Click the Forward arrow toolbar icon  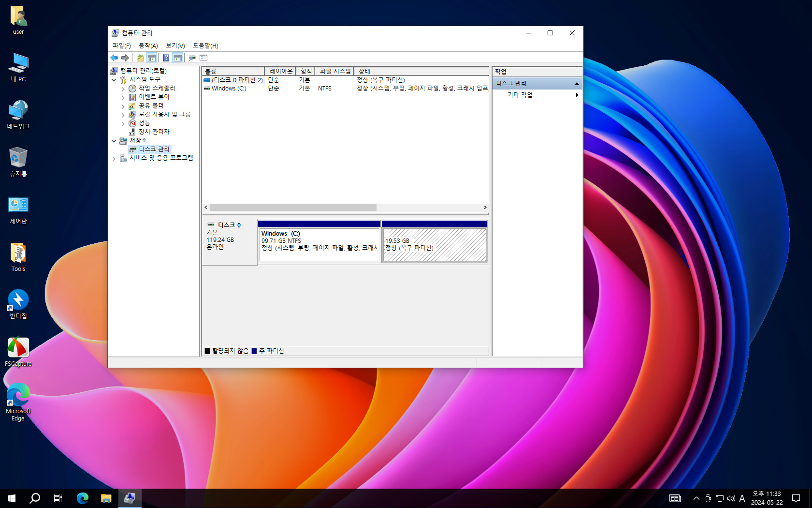(125, 58)
